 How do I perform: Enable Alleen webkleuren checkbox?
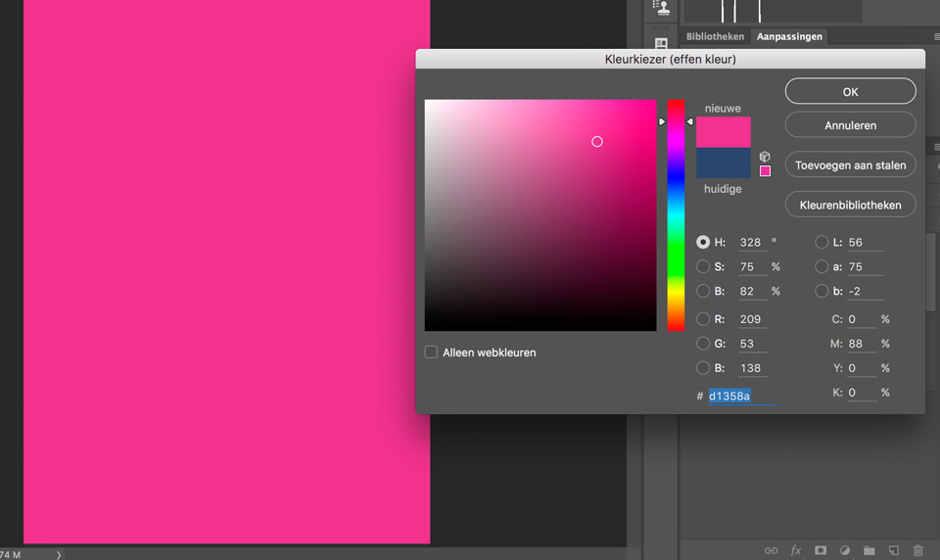pos(431,352)
